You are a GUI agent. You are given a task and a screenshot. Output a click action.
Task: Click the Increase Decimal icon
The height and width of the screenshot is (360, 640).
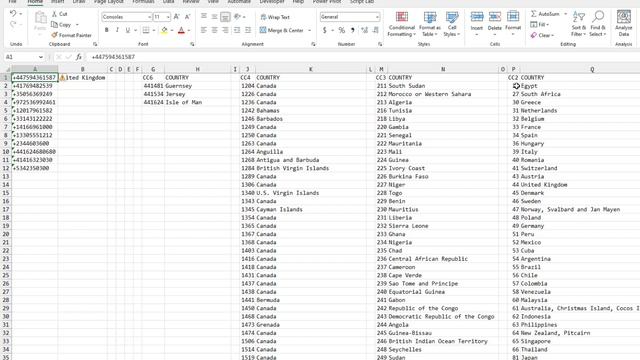tap(364, 30)
